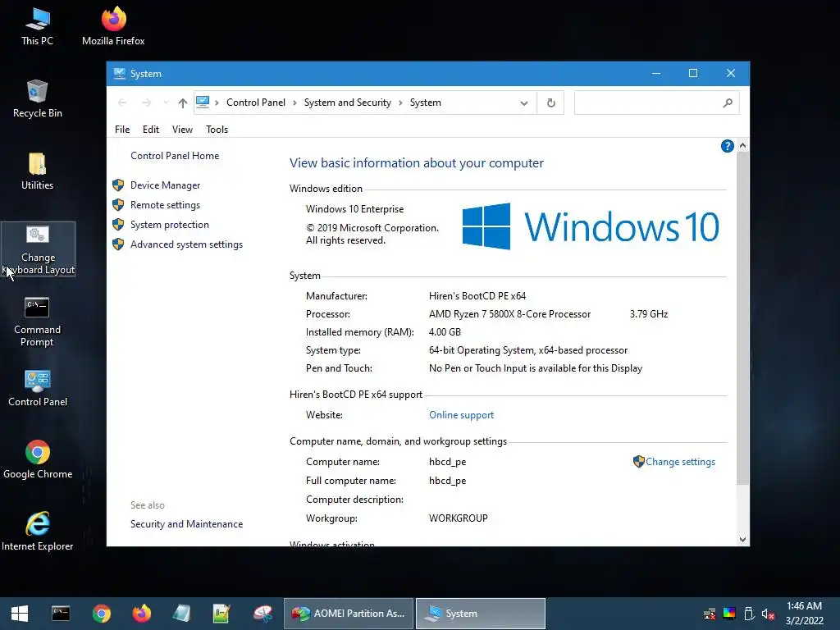Select Internet Explorer desktop icon
Viewport: 840px width, 630px height.
(x=38, y=532)
